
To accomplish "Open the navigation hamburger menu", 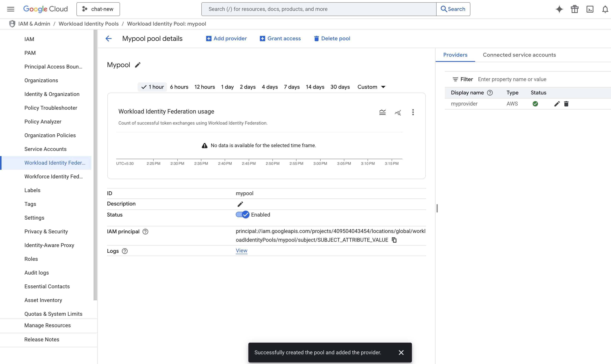I will pyautogui.click(x=11, y=9).
